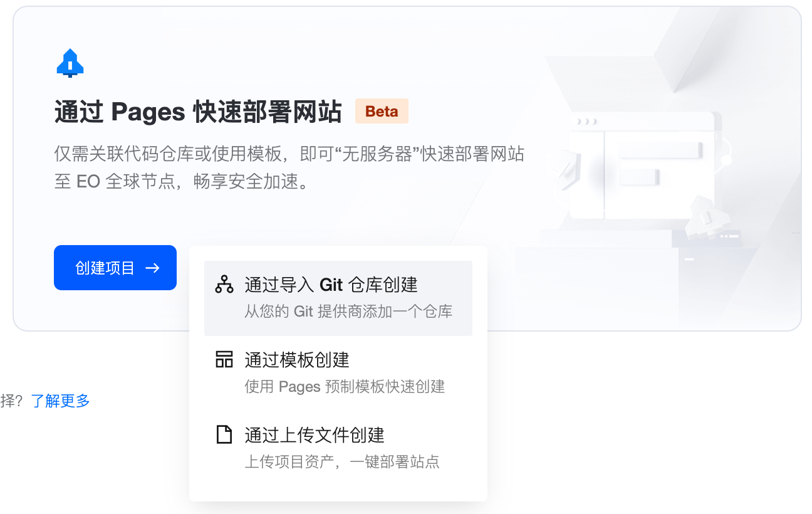
Task: Click the three dots on illustration window
Action: tap(587, 121)
